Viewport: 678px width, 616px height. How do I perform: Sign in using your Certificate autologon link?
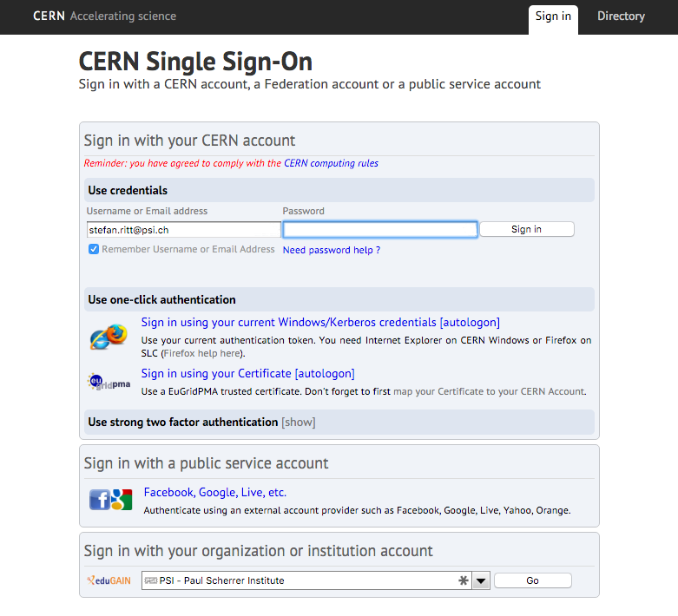[247, 373]
